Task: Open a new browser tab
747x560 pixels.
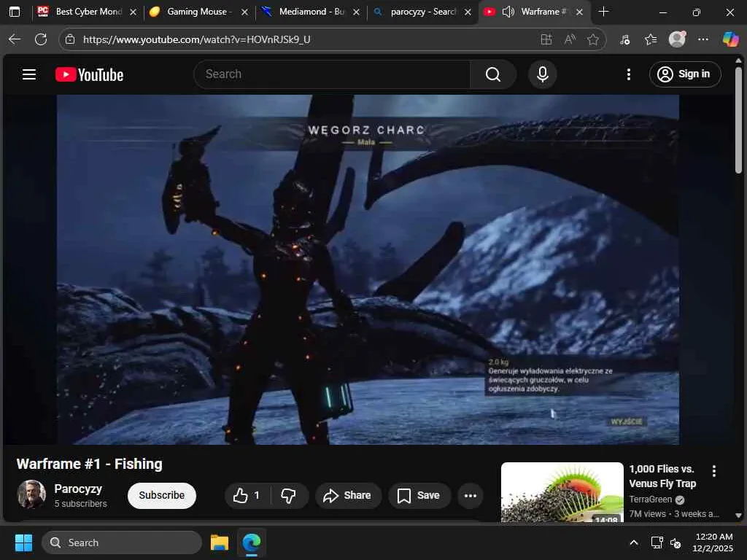Action: 603,12
